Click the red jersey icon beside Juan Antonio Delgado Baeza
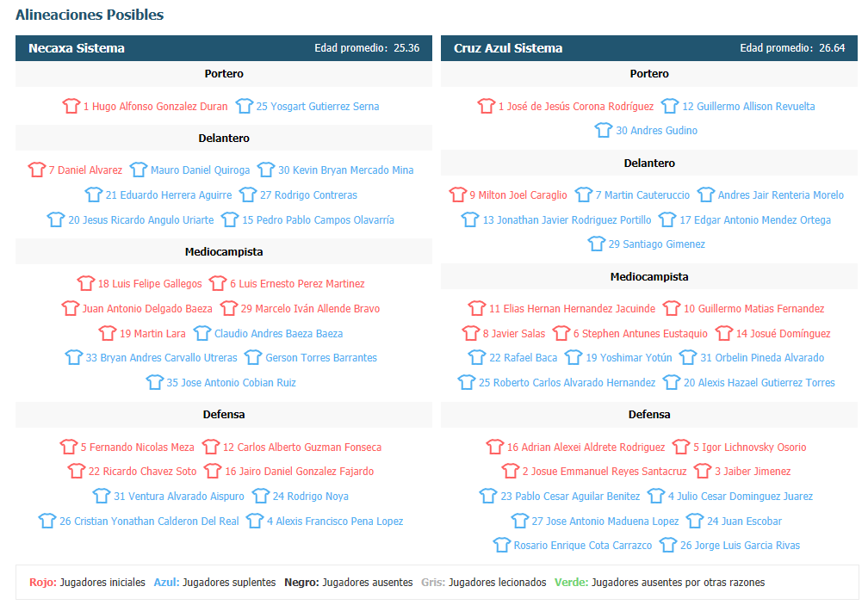The height and width of the screenshot is (605, 868). tap(71, 307)
